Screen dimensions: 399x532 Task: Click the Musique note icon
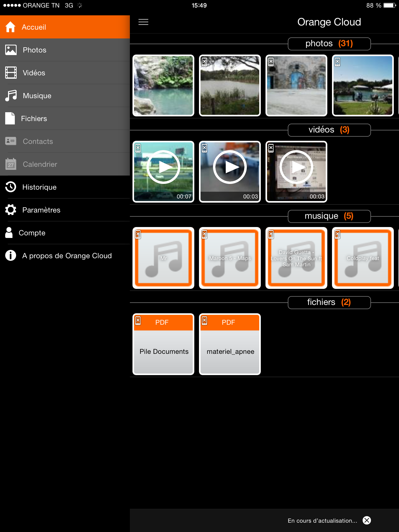click(11, 96)
